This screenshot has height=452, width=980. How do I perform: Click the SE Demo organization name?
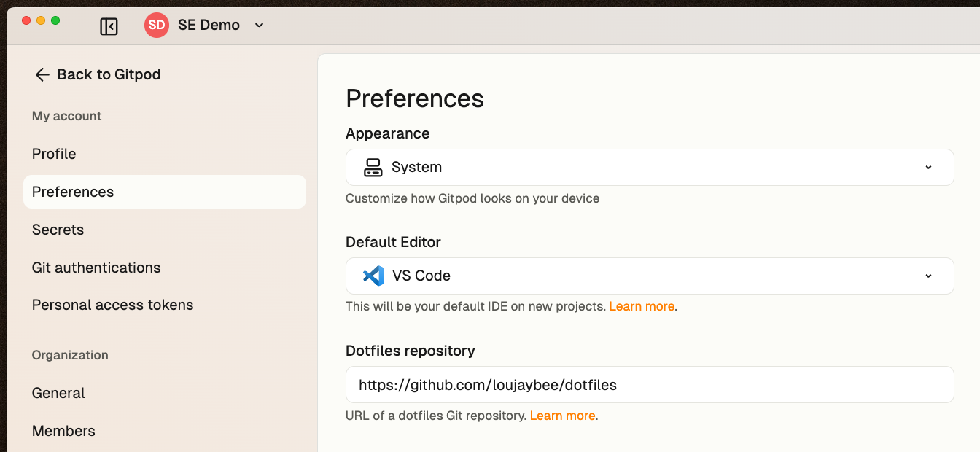pos(209,25)
